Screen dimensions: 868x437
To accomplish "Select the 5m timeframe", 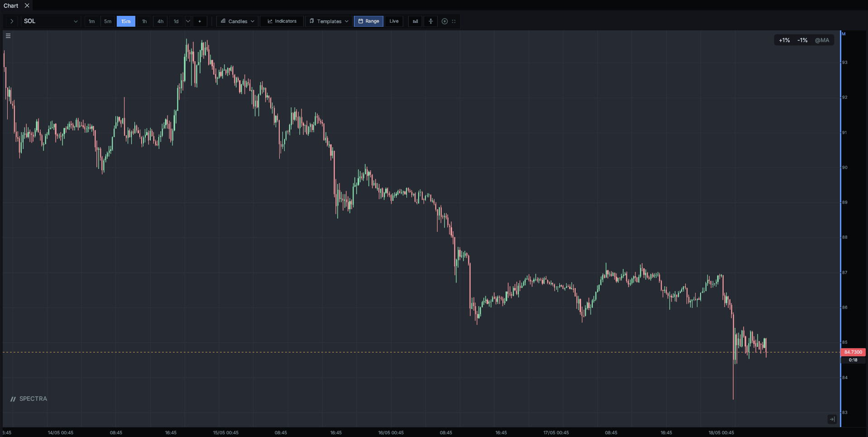I will (x=108, y=21).
